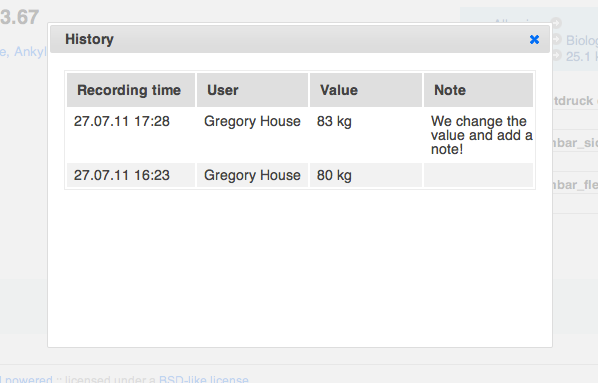Image resolution: width=598 pixels, height=383 pixels.
Task: Click the User column header
Action: 252,90
